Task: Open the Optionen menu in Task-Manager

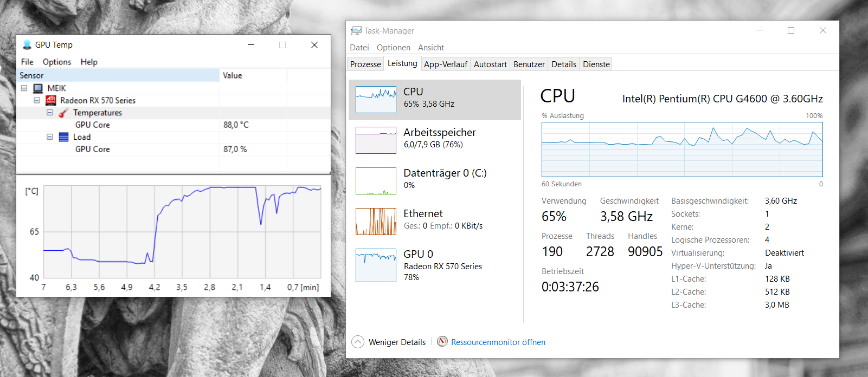Action: 394,48
